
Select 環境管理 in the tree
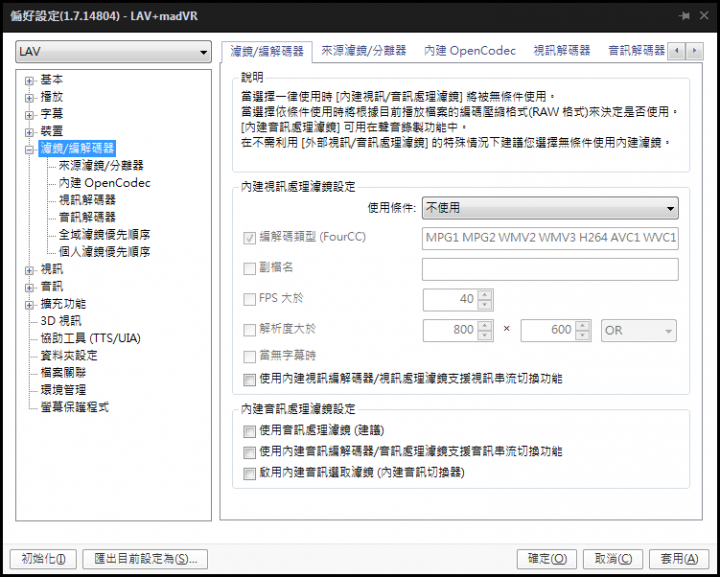[x=63, y=390]
